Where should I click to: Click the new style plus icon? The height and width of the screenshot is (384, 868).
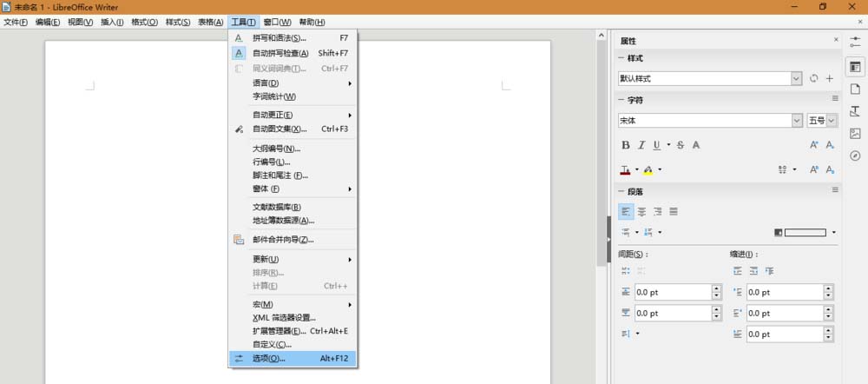point(829,79)
